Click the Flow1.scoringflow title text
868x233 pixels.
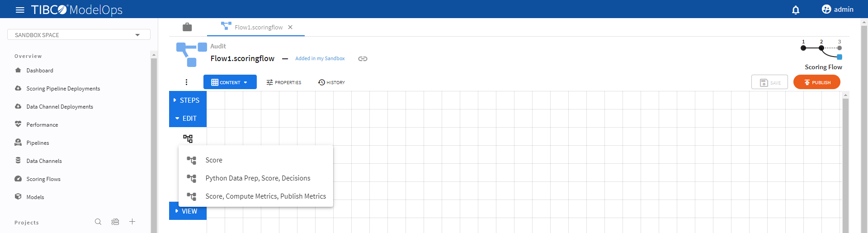point(242,58)
